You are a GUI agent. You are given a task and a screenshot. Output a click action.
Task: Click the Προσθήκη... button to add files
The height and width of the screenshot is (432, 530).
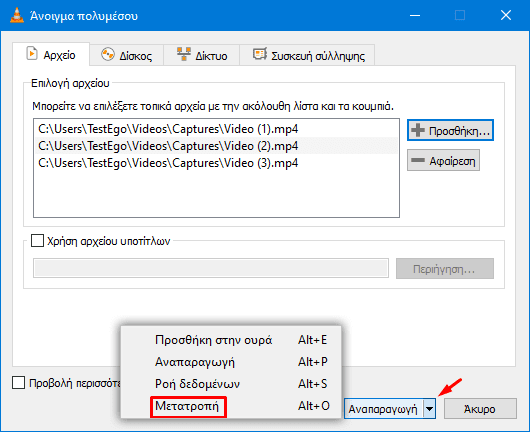pyautogui.click(x=450, y=130)
